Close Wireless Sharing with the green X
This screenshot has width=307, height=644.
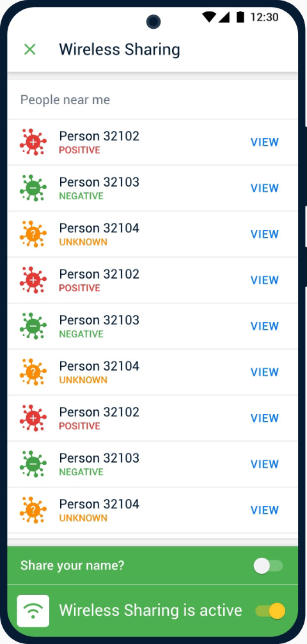click(29, 50)
